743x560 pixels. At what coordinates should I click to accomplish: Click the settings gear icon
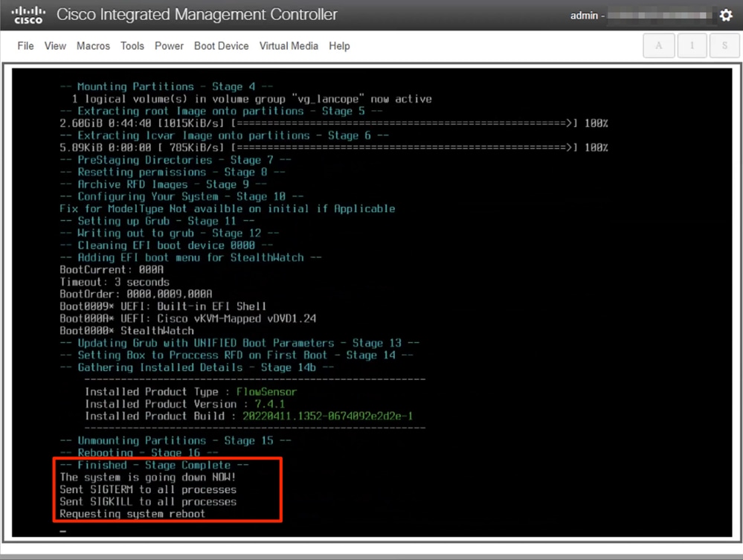click(x=726, y=15)
